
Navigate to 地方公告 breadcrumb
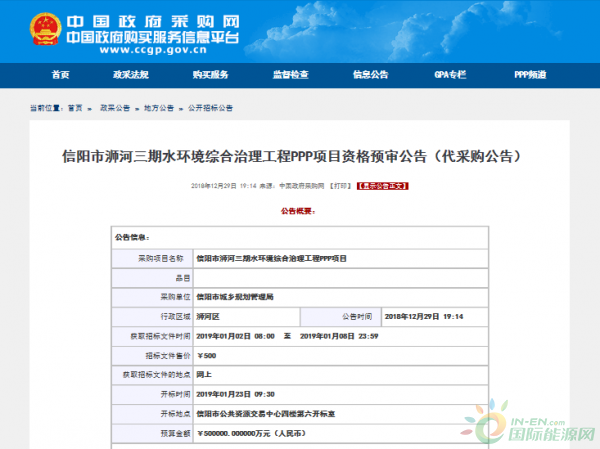click(x=159, y=108)
